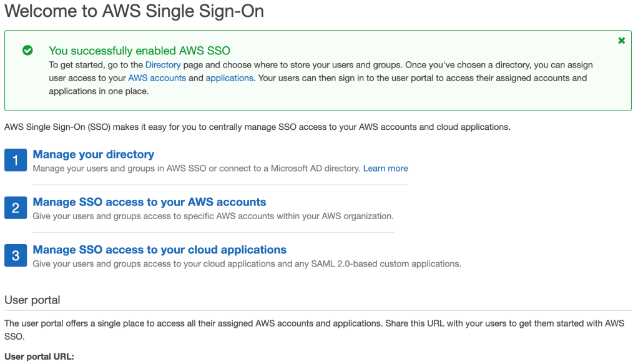Open the applications link in the banner
Viewport: 638px width, 364px height.
(x=229, y=78)
